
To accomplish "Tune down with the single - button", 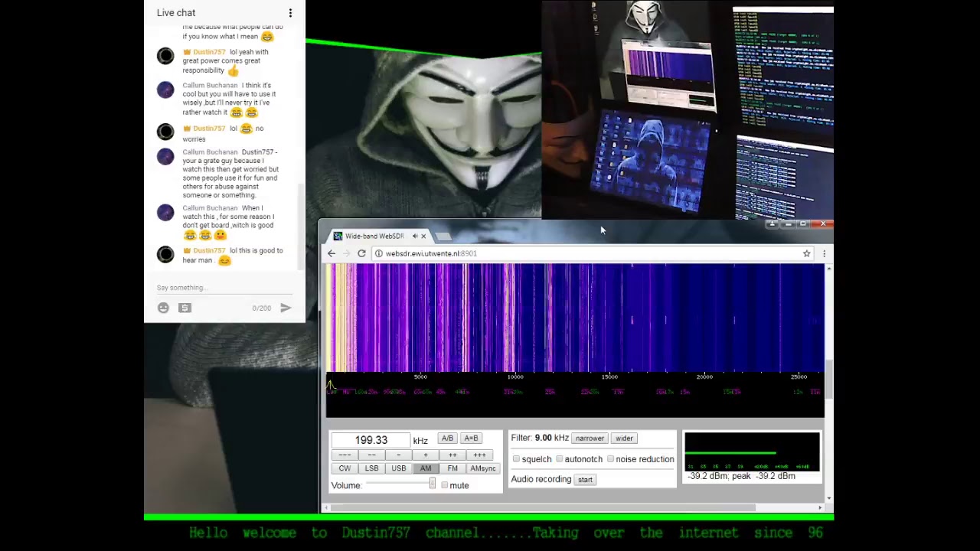I will (399, 455).
